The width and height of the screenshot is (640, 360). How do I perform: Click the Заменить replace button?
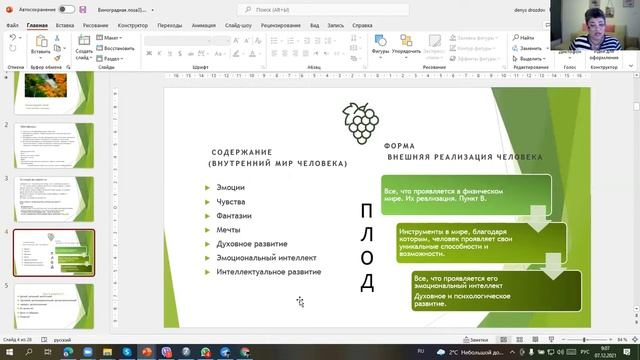(x=527, y=48)
